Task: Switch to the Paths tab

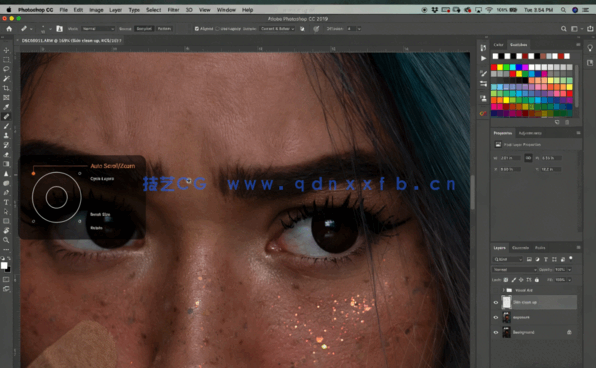Action: [540, 247]
